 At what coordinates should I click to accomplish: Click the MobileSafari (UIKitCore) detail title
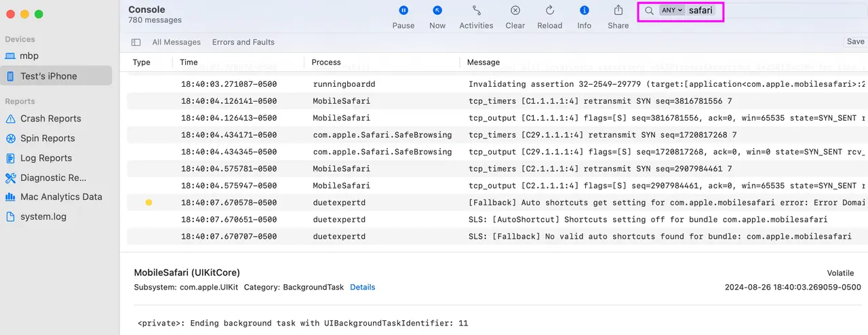[187, 273]
